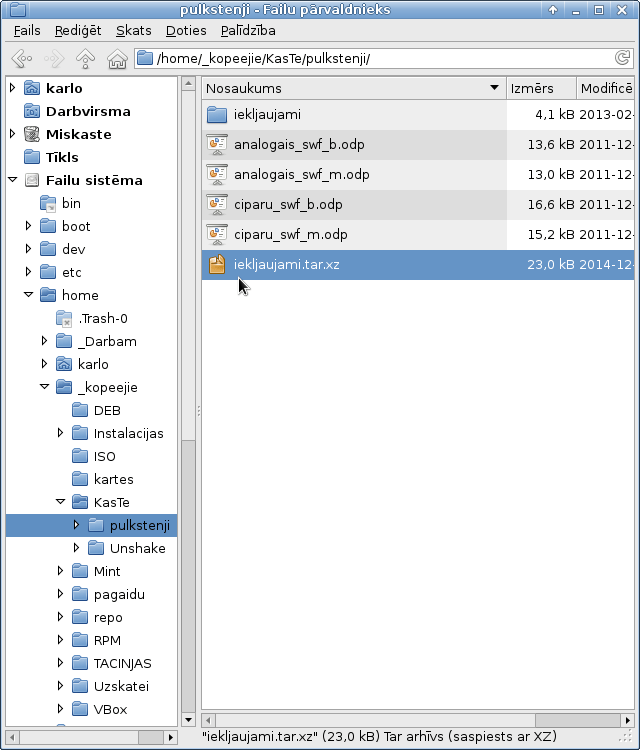
Task: Click the resize grip in the status bar corner
Action: coord(628,737)
